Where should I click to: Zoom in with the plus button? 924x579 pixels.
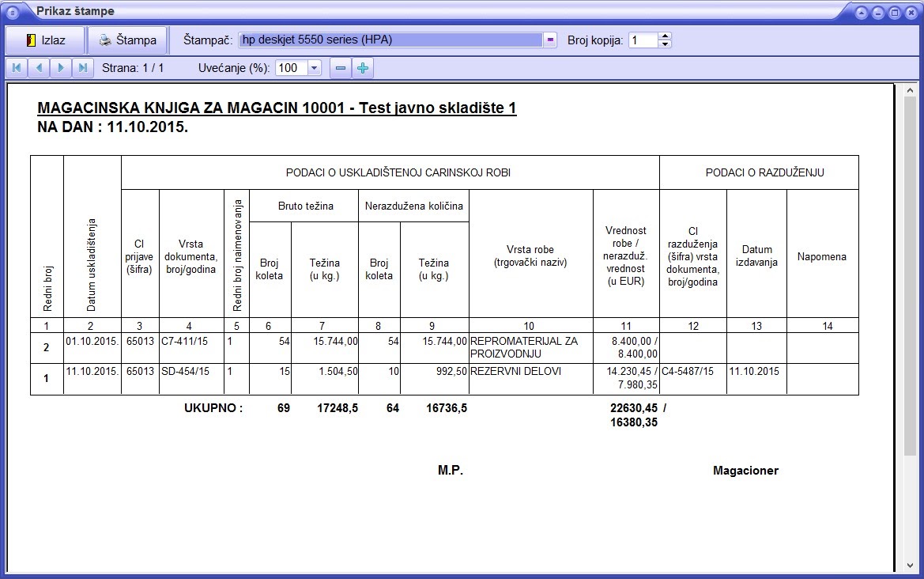pyautogui.click(x=363, y=68)
